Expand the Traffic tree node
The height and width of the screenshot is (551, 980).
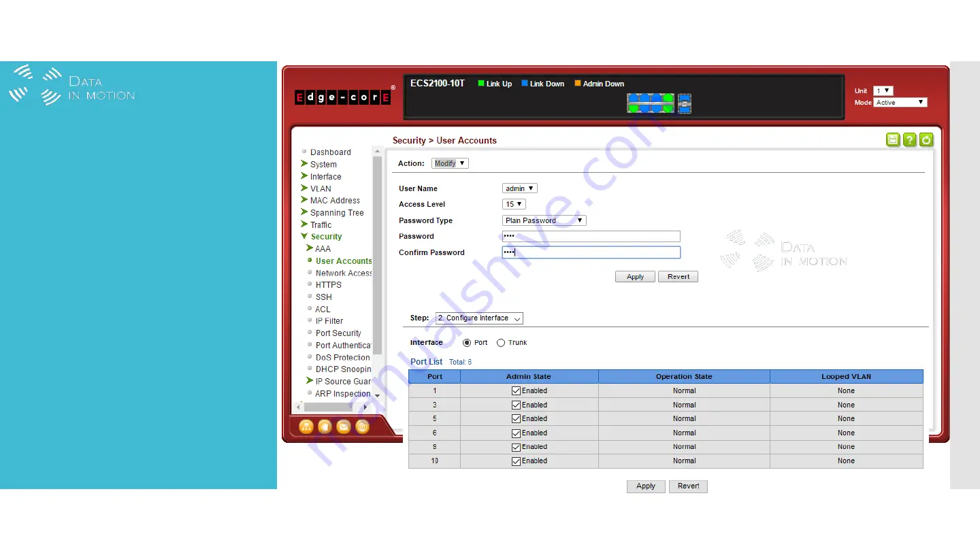[304, 224]
